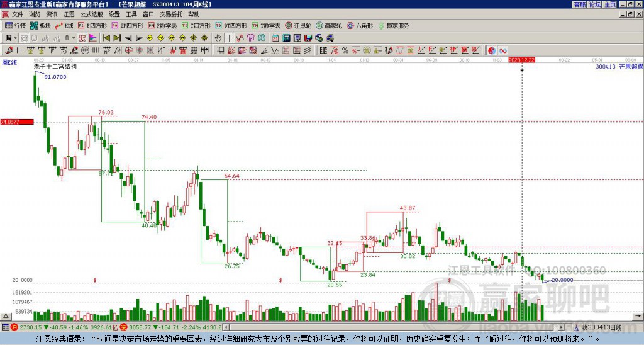Click the status bar keyboard grid icon
The width and height of the screenshot is (644, 345).
(5, 327)
